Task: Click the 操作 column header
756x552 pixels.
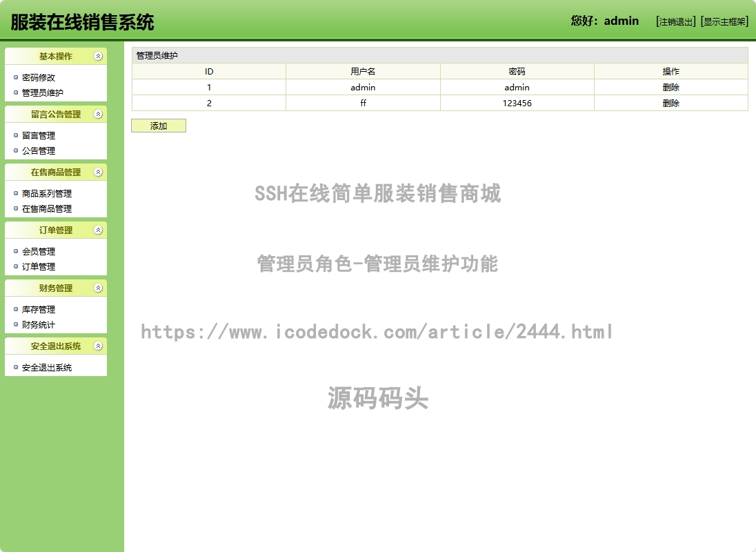Action: tap(670, 71)
